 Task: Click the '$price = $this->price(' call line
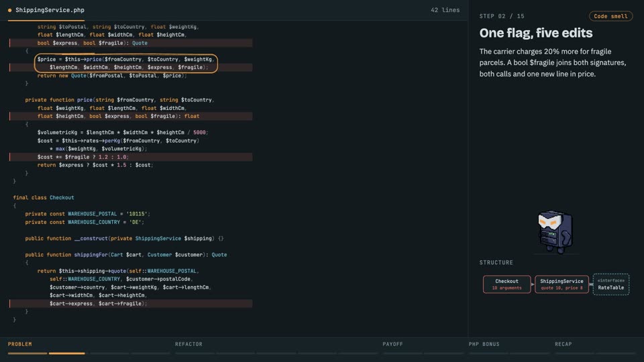125,59
